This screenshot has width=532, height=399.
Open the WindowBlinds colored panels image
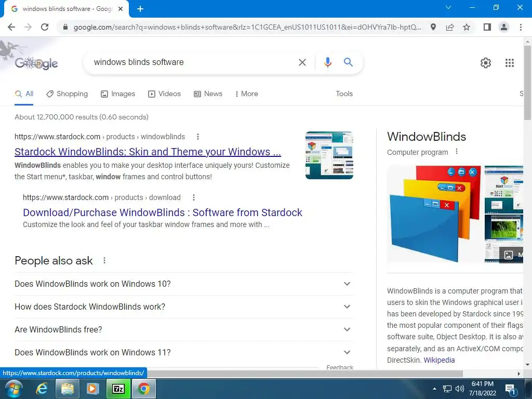[435, 214]
